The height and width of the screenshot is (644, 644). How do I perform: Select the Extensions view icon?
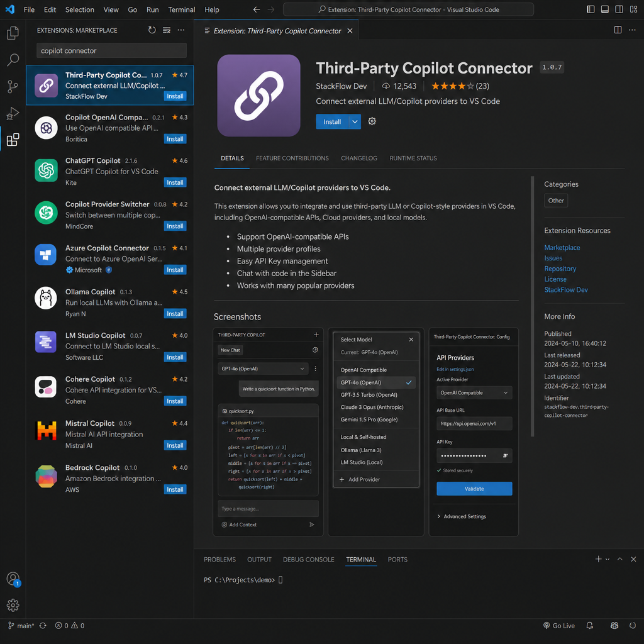tap(13, 140)
